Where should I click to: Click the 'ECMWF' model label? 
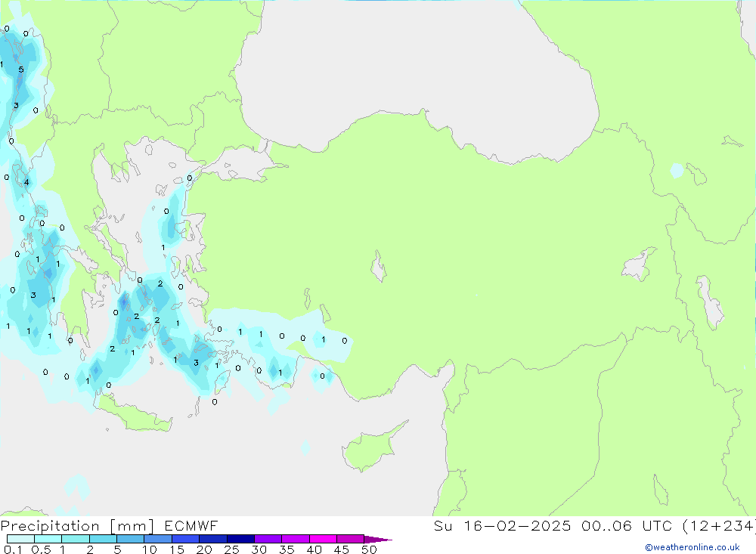[191, 525]
